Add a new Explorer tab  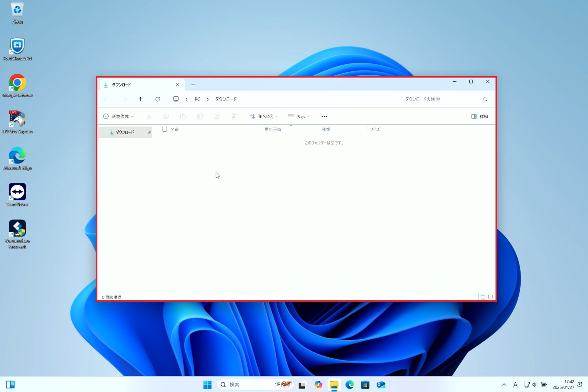click(x=193, y=85)
